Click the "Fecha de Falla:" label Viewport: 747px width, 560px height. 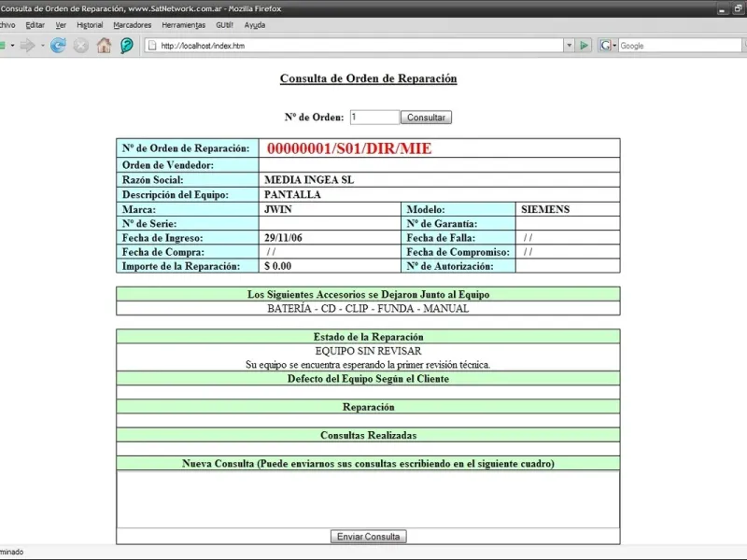click(x=441, y=238)
